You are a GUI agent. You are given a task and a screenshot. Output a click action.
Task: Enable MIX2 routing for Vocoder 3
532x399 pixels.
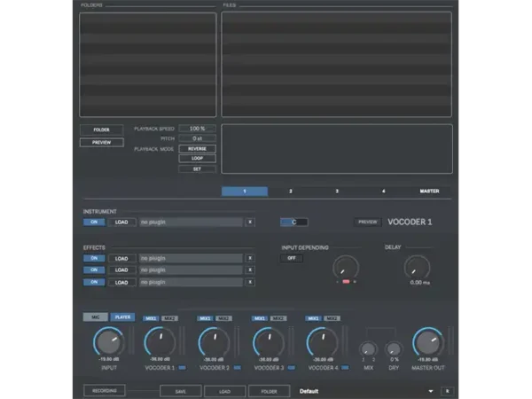click(278, 318)
